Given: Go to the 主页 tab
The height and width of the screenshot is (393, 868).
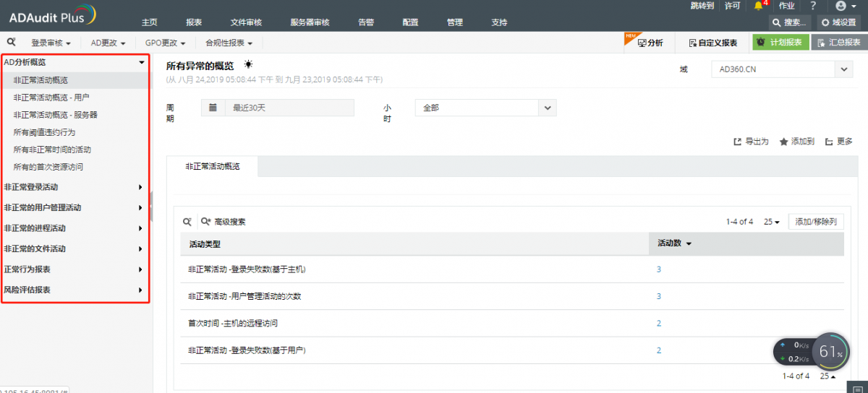Looking at the screenshot, I should point(150,22).
